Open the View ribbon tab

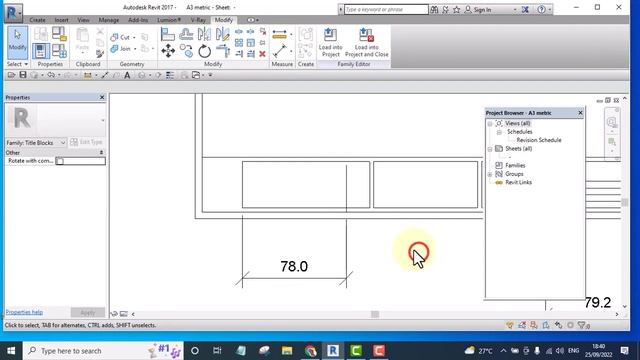[83, 20]
